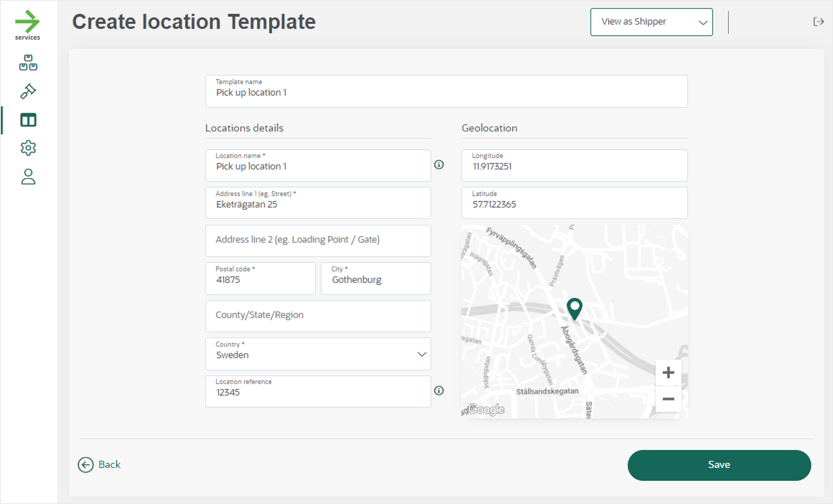Zoom out on the map with minus

click(668, 399)
